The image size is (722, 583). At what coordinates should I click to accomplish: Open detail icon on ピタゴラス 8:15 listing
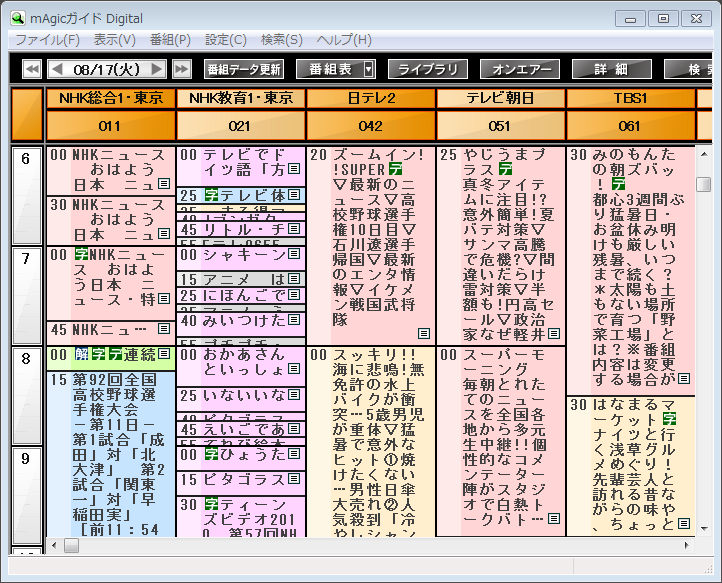(294, 479)
